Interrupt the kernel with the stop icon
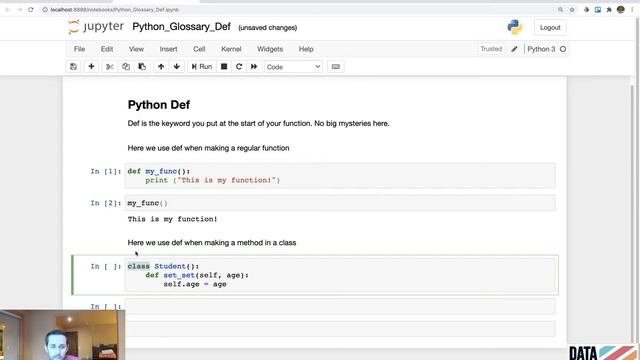The image size is (640, 360). pyautogui.click(x=224, y=67)
